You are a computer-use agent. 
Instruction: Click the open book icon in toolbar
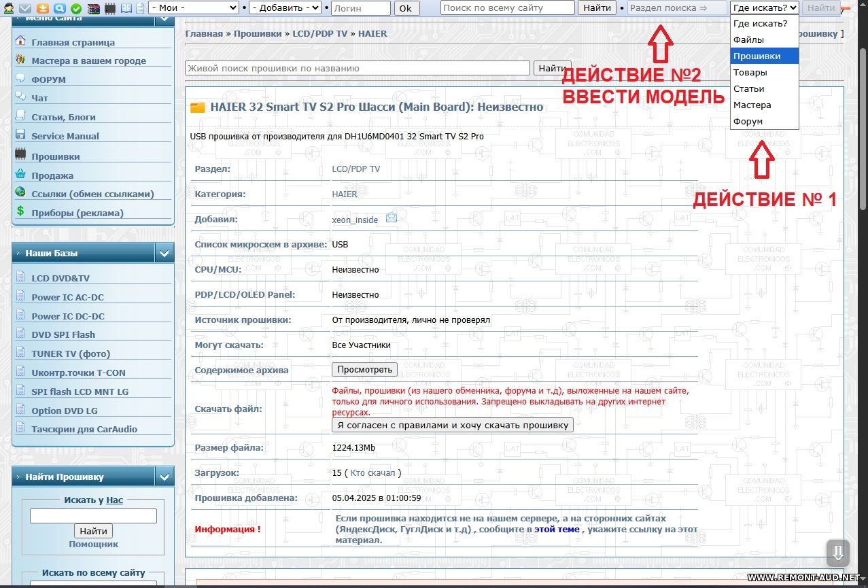pyautogui.click(x=126, y=8)
